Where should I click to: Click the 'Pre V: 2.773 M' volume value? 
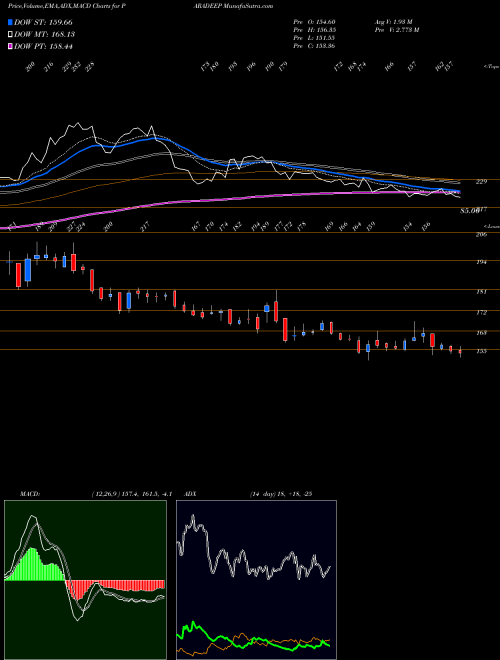[x=396, y=30]
